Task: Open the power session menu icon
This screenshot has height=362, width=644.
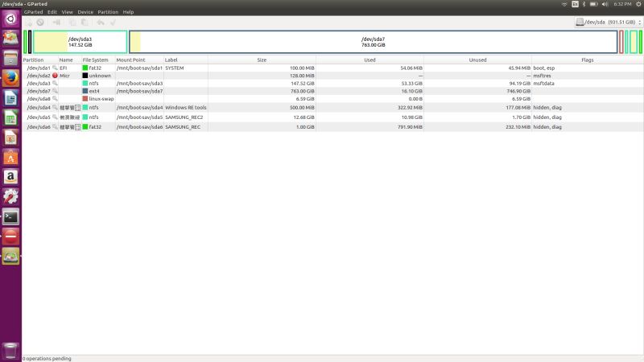Action: coord(638,4)
